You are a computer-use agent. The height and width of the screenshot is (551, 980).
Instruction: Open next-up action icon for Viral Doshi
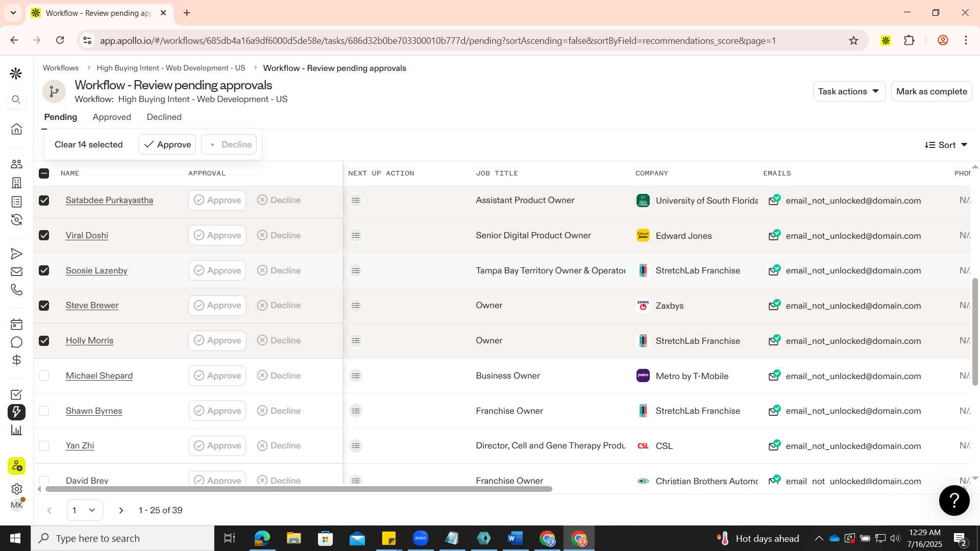[x=356, y=235]
